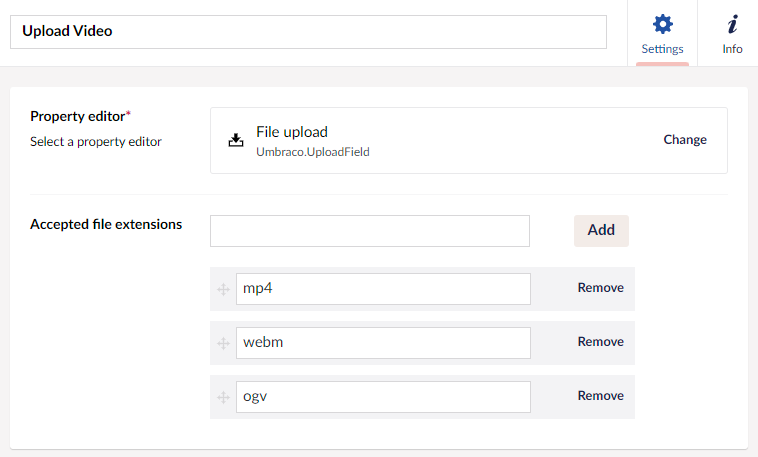
Task: Click the 'Accepted file extensions' label
Action: pyautogui.click(x=106, y=224)
